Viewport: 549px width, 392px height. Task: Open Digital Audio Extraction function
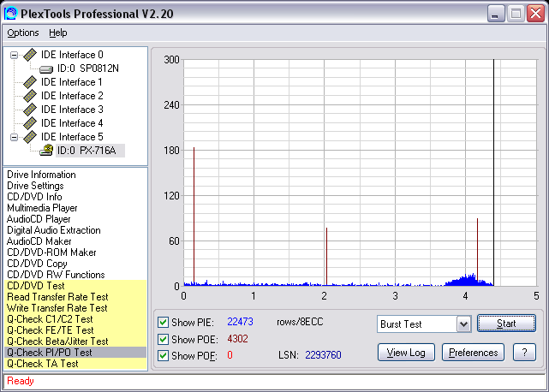tap(54, 230)
